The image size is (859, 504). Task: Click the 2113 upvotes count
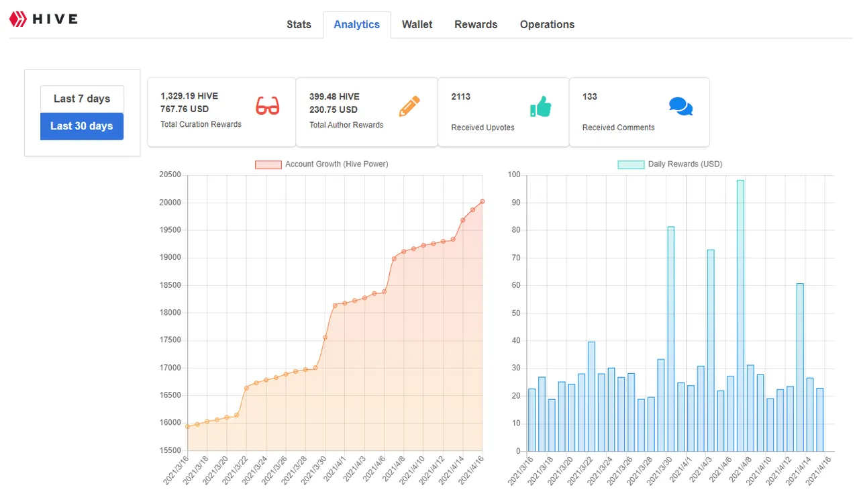coord(461,97)
